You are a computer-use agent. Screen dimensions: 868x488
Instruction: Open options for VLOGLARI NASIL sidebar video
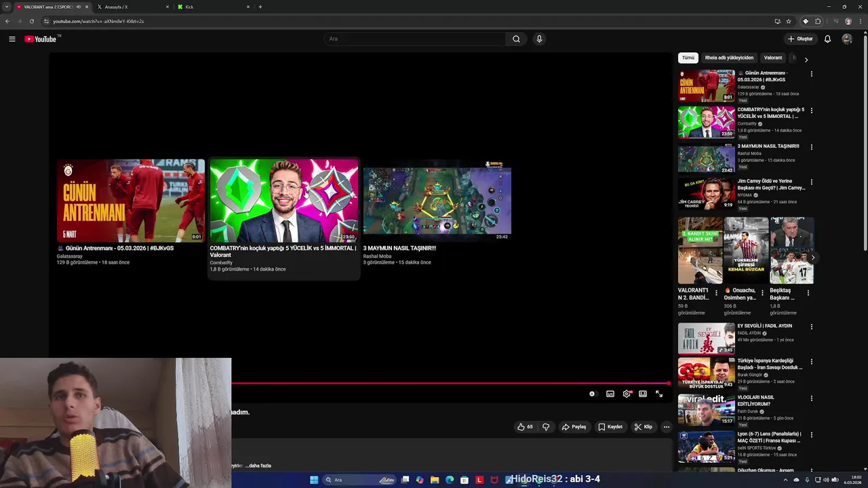click(812, 399)
